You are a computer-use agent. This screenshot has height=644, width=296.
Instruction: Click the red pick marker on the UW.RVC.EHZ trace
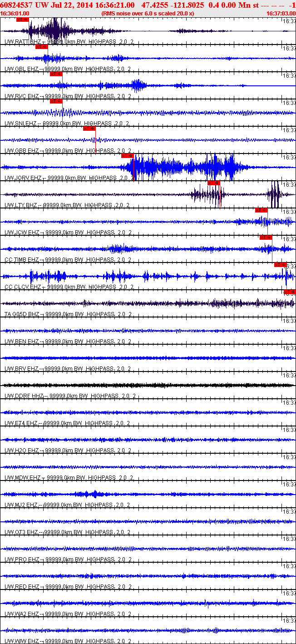(56, 74)
